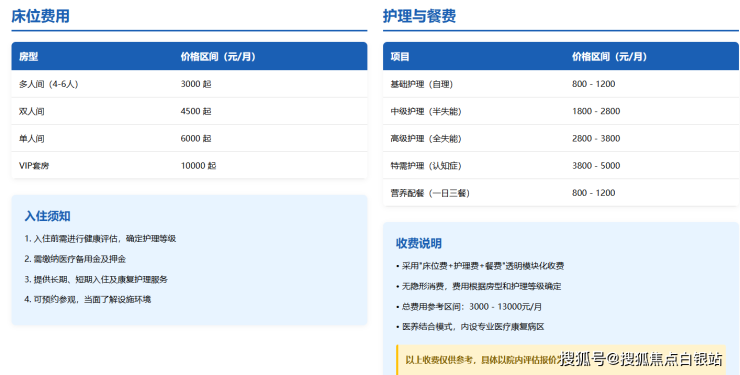
Task: Select the 特需护理（认知症）row label
Action: click(426, 166)
